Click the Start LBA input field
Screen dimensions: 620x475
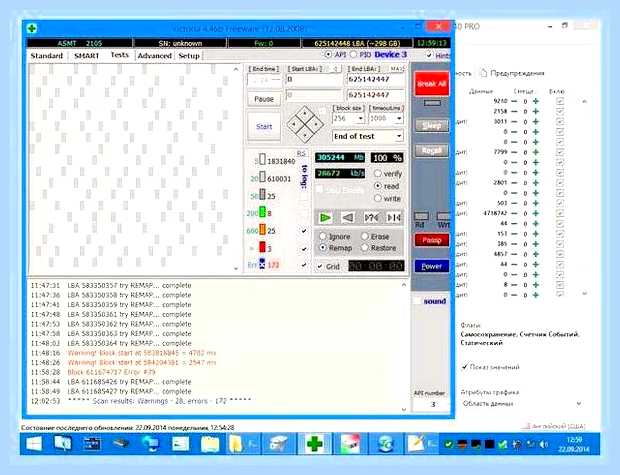pyautogui.click(x=314, y=79)
